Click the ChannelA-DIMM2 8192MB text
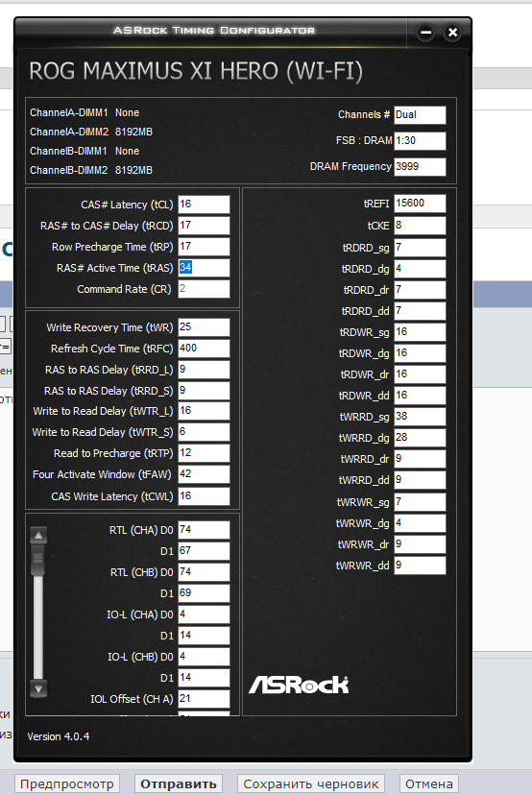Image resolution: width=532 pixels, height=795 pixels. tap(91, 132)
